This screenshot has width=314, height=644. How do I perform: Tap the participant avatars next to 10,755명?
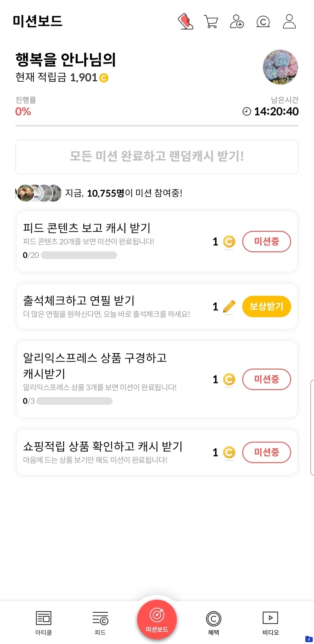coord(38,193)
